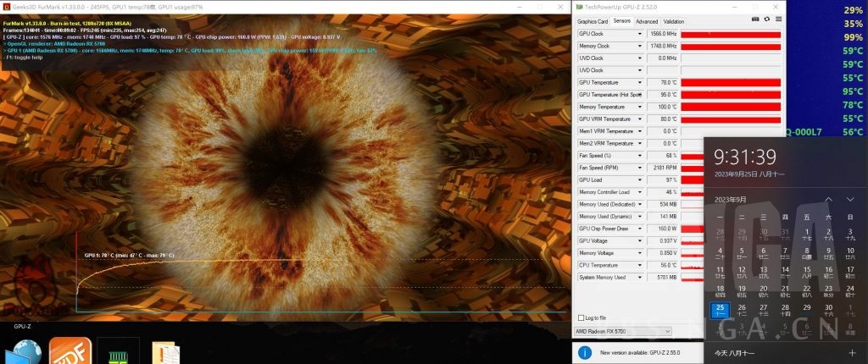Switch to the Graphics Card tab
The width and height of the screenshot is (868, 364).
click(x=593, y=21)
